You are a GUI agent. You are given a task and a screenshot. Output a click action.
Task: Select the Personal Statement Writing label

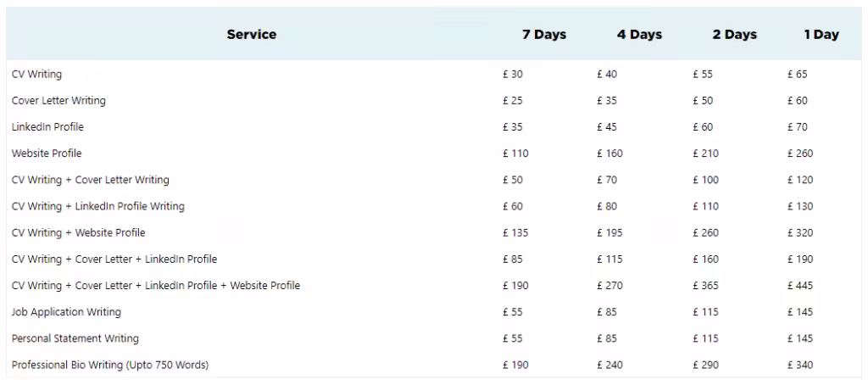click(x=75, y=338)
